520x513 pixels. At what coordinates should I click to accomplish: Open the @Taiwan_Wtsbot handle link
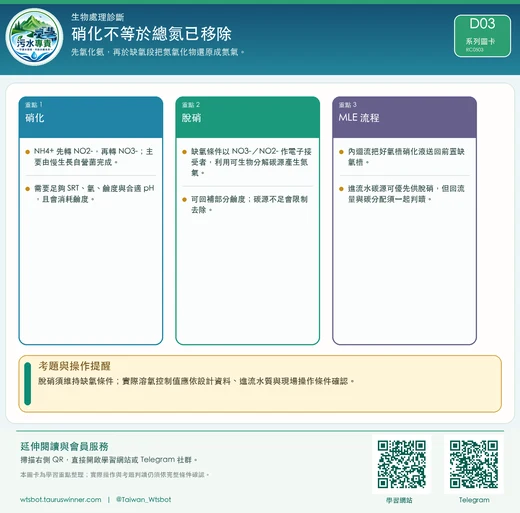point(143,499)
